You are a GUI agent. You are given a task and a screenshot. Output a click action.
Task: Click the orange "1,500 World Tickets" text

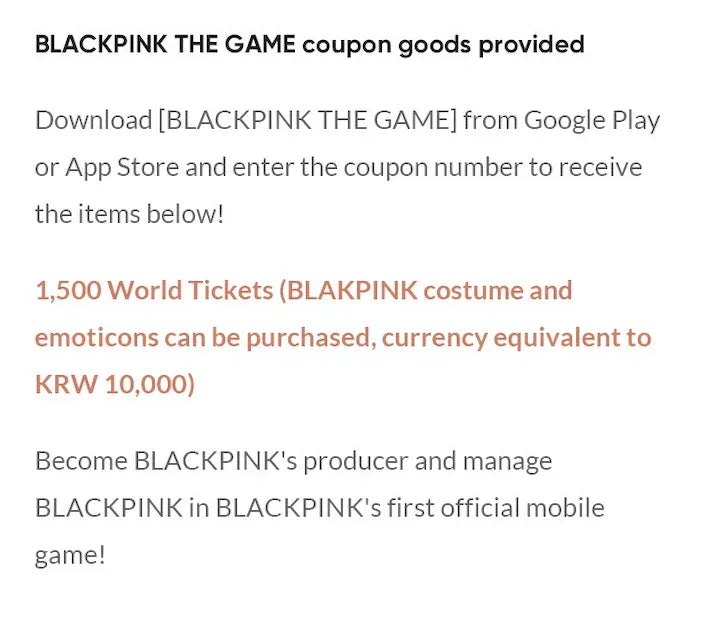(x=154, y=291)
